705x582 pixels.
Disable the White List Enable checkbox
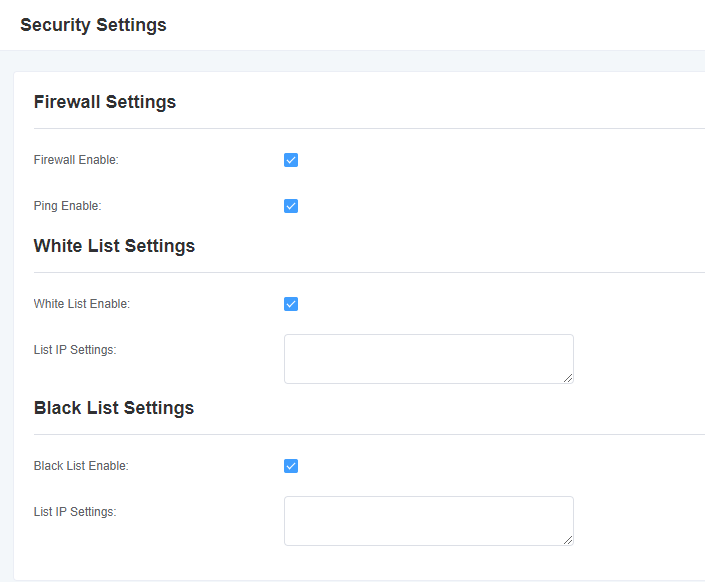pos(291,304)
